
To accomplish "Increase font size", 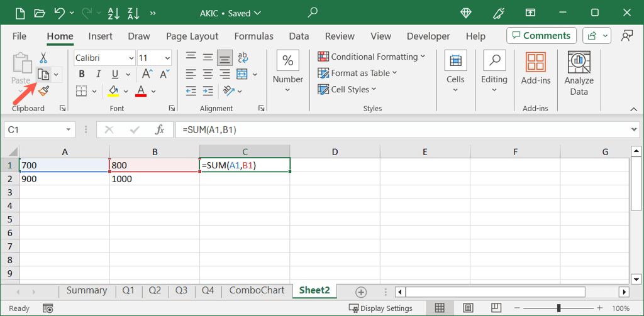I will tap(147, 74).
